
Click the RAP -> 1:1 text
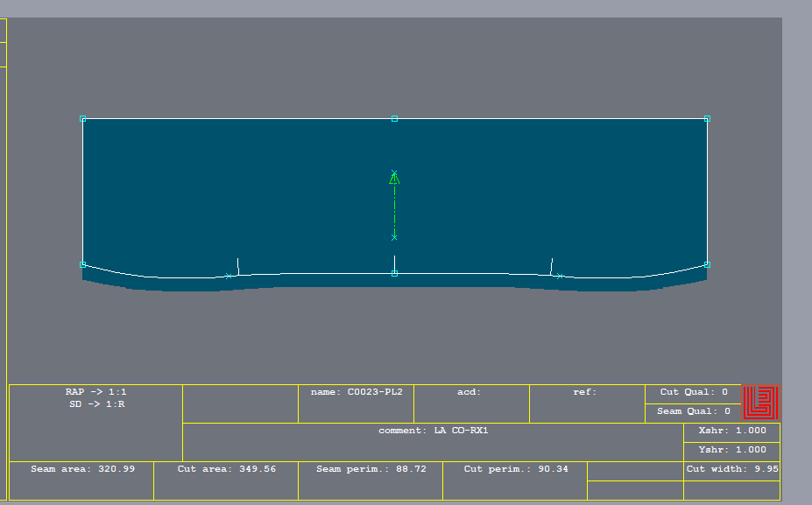coord(96,392)
